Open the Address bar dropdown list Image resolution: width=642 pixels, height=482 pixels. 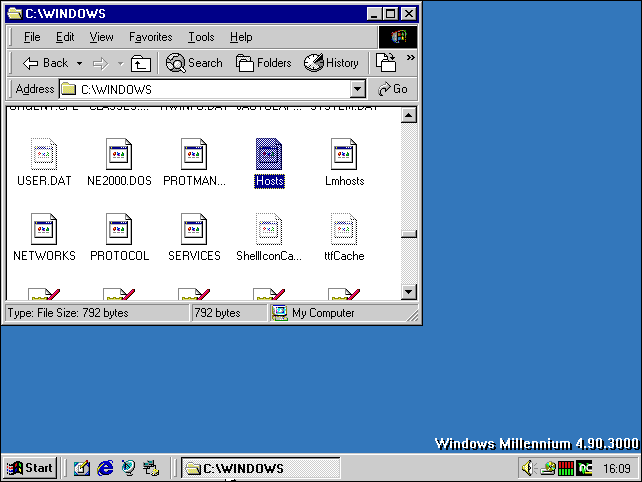357,89
